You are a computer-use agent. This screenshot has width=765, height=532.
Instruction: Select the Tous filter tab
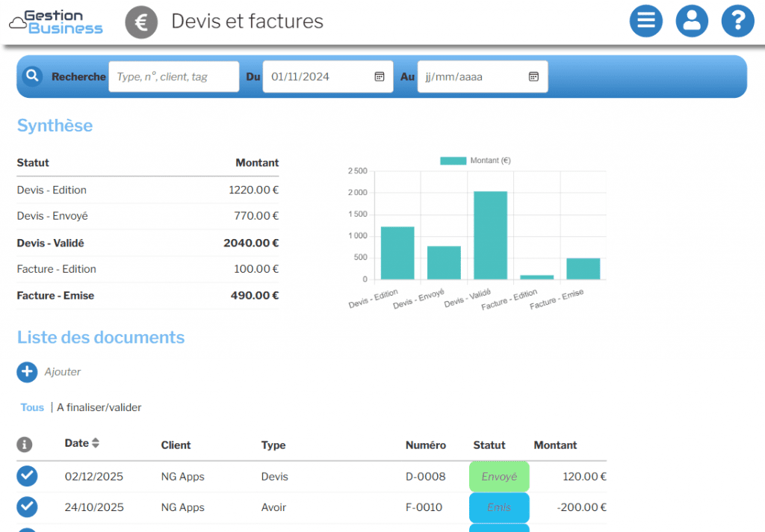point(32,407)
